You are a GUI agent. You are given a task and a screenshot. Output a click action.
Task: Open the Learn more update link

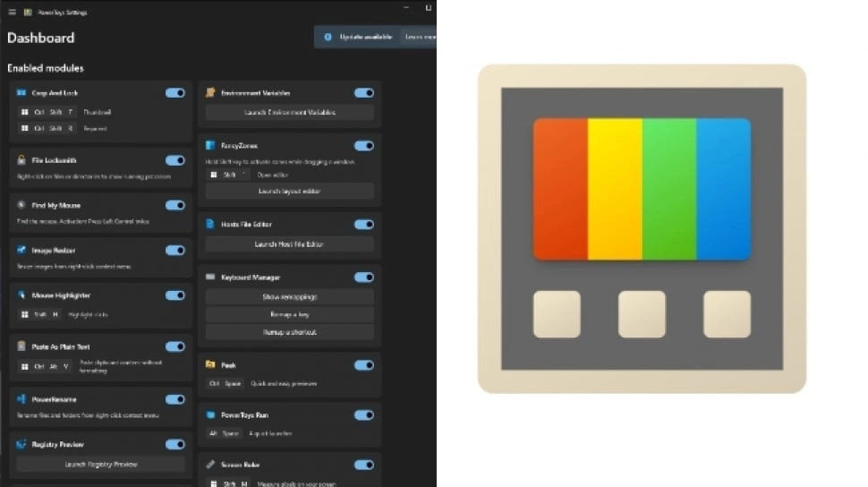(419, 37)
